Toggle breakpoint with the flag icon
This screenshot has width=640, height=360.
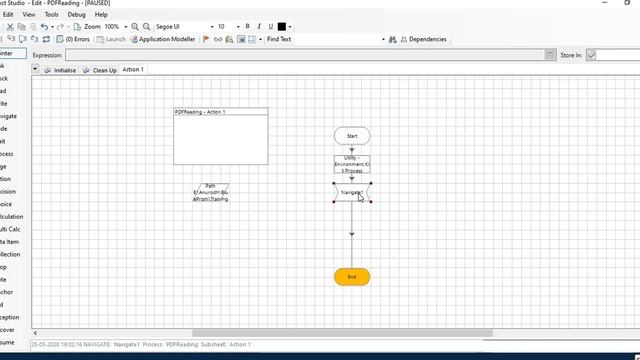click(206, 39)
